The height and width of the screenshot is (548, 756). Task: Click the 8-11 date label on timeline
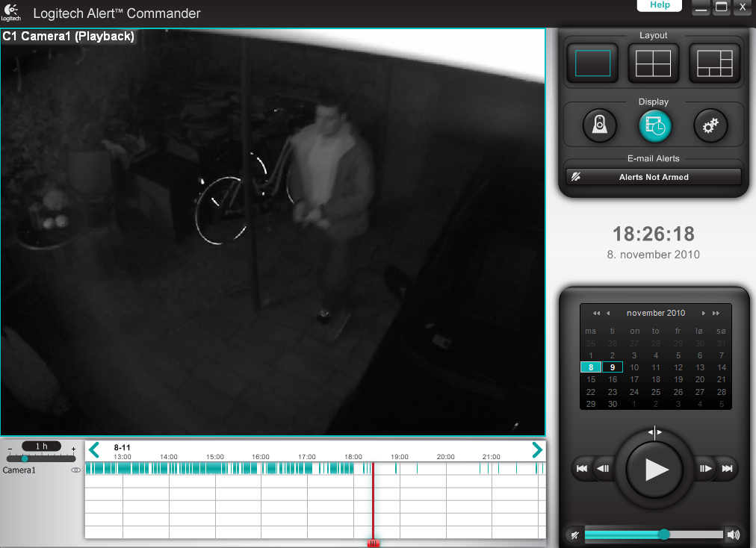122,448
